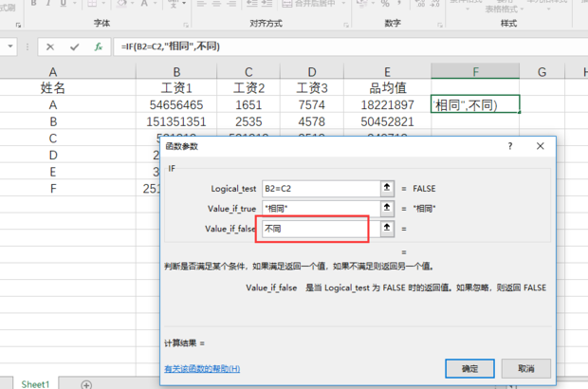
Task: Select the 品均值 header cell
Action: point(387,88)
